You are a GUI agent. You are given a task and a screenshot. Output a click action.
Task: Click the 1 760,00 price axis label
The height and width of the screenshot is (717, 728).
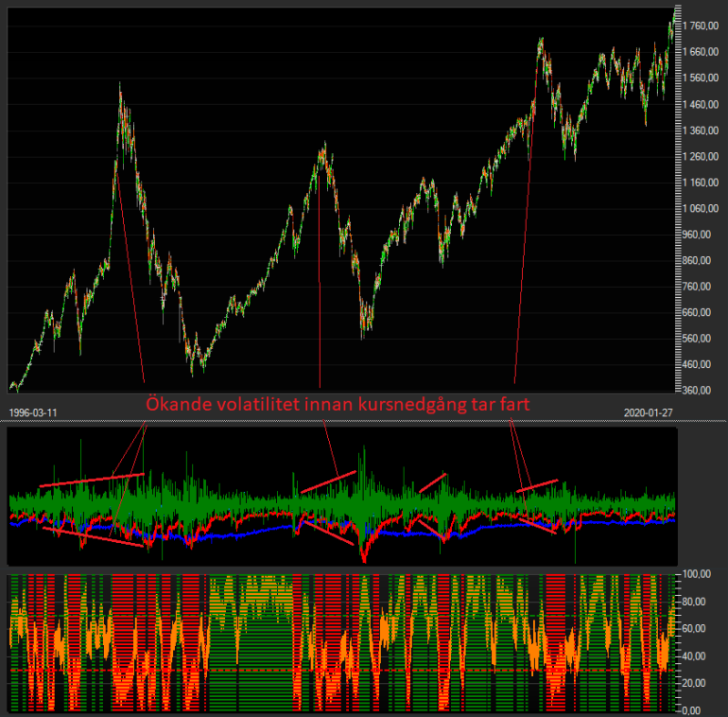[701, 26]
